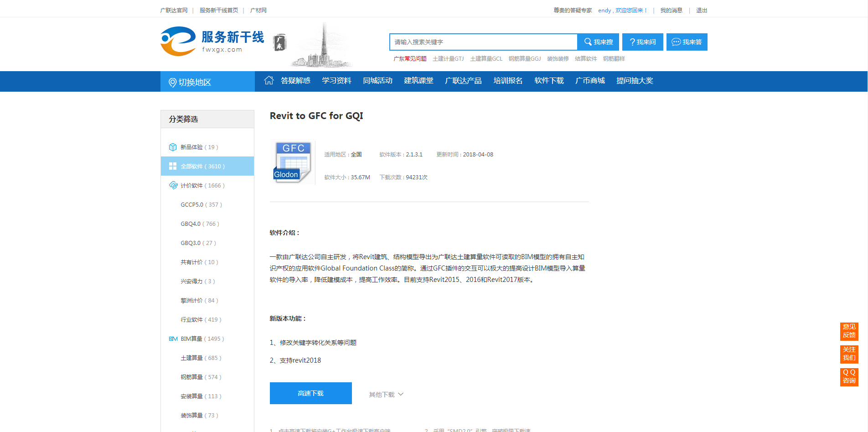
Task: Click the 服务新干线首页 top link
Action: click(219, 10)
